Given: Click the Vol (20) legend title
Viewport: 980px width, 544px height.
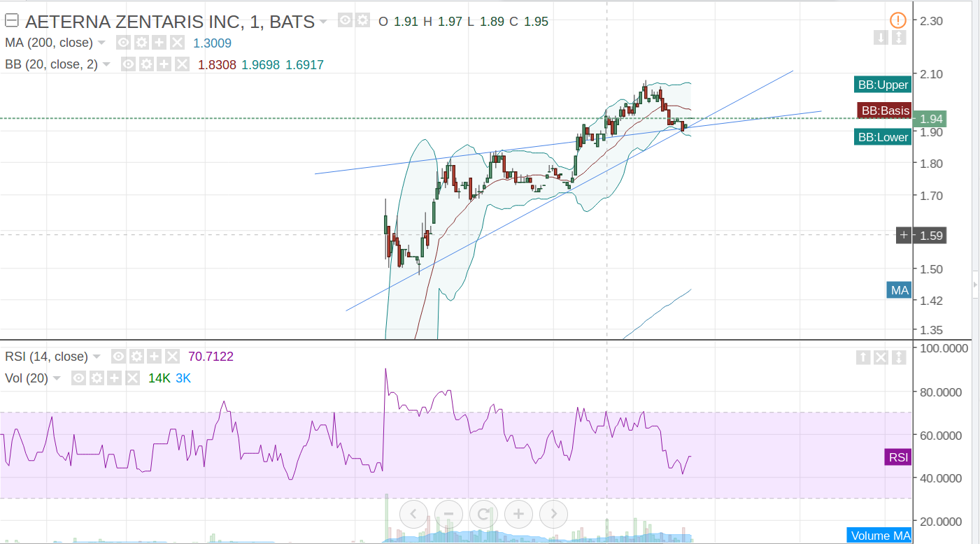Looking at the screenshot, I should (27, 378).
